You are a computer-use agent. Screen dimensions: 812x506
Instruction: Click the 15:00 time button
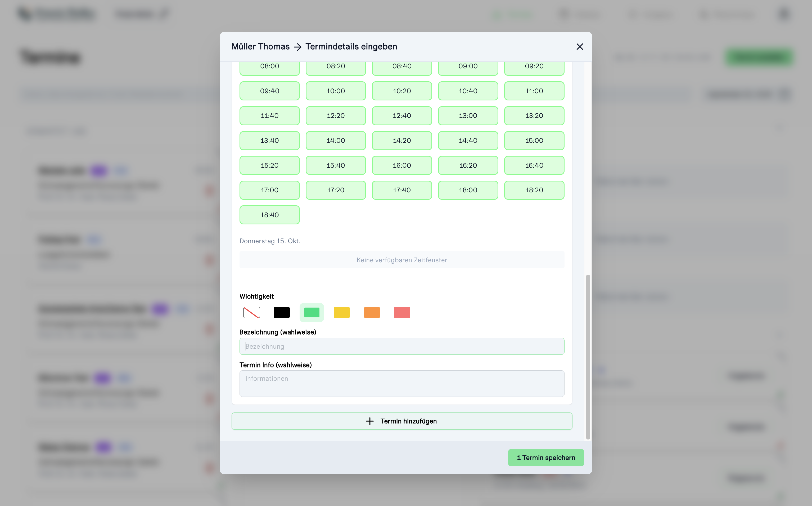(x=534, y=141)
